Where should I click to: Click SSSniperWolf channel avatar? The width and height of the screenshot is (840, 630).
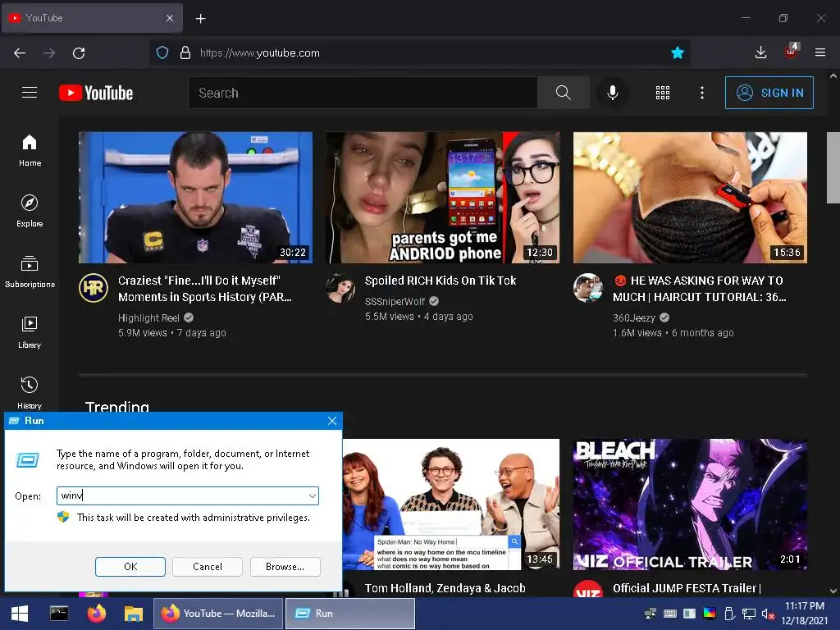tap(340, 288)
